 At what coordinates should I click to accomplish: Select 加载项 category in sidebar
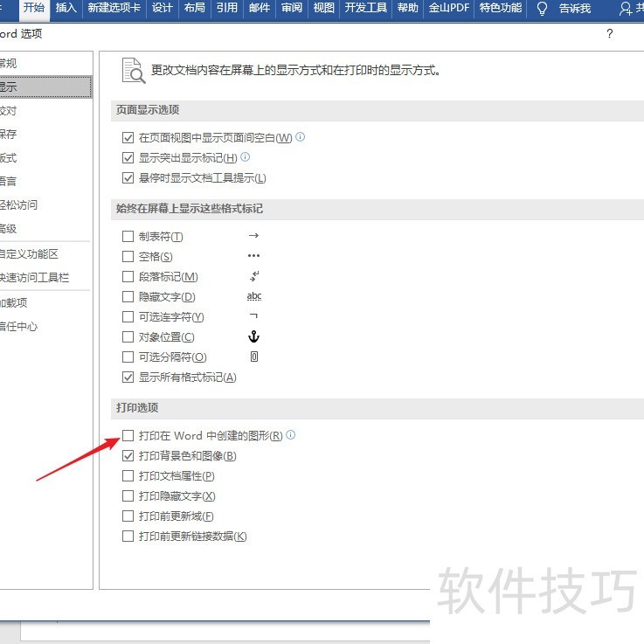(45, 303)
